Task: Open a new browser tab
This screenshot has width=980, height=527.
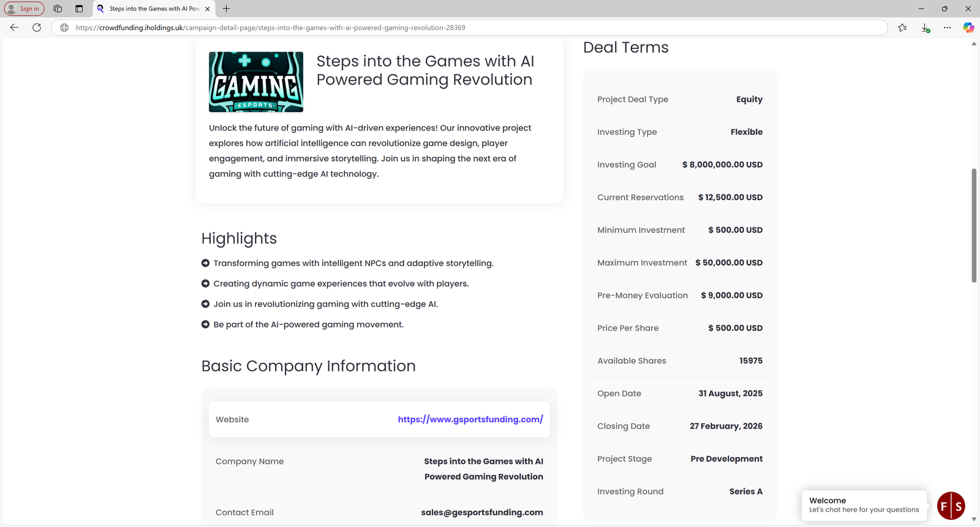Action: coord(227,9)
